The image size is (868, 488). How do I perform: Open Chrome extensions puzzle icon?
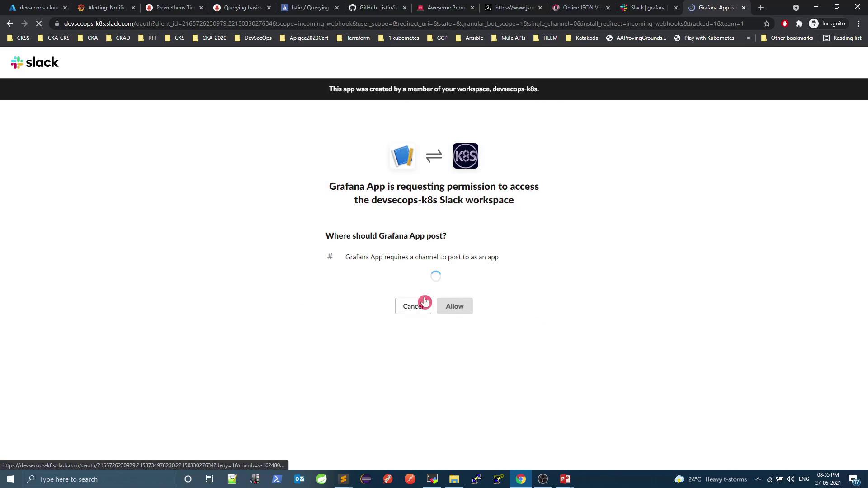(799, 23)
